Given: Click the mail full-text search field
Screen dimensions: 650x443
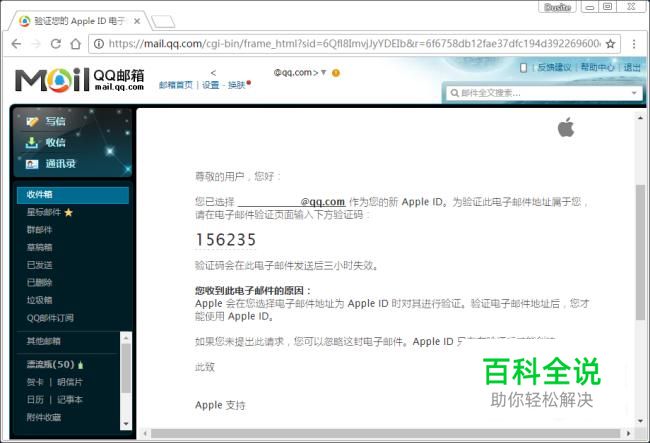Looking at the screenshot, I should (544, 93).
